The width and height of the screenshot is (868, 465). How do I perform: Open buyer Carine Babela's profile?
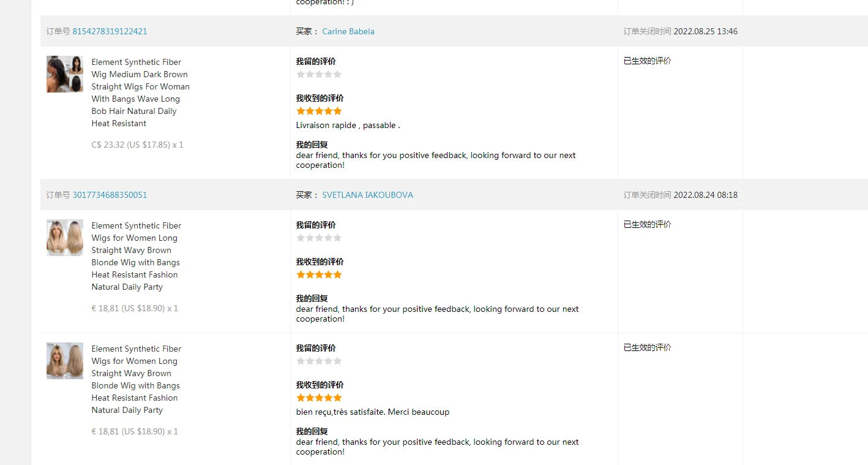[x=348, y=31]
